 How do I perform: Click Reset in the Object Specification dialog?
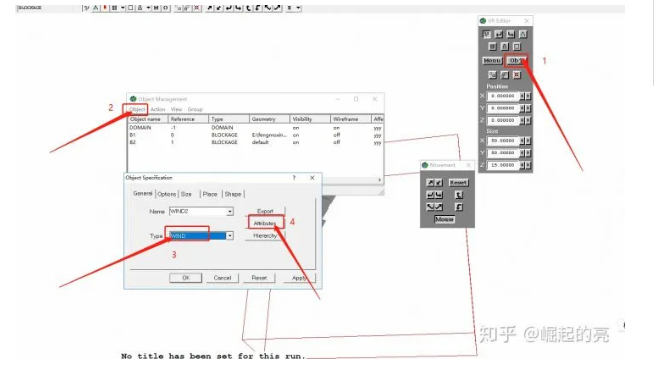[259, 278]
